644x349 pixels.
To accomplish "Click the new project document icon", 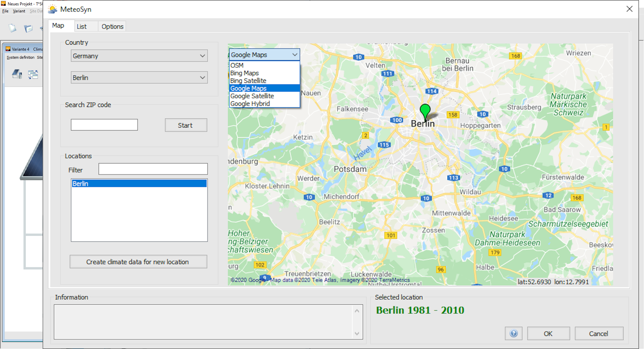I will pos(12,28).
